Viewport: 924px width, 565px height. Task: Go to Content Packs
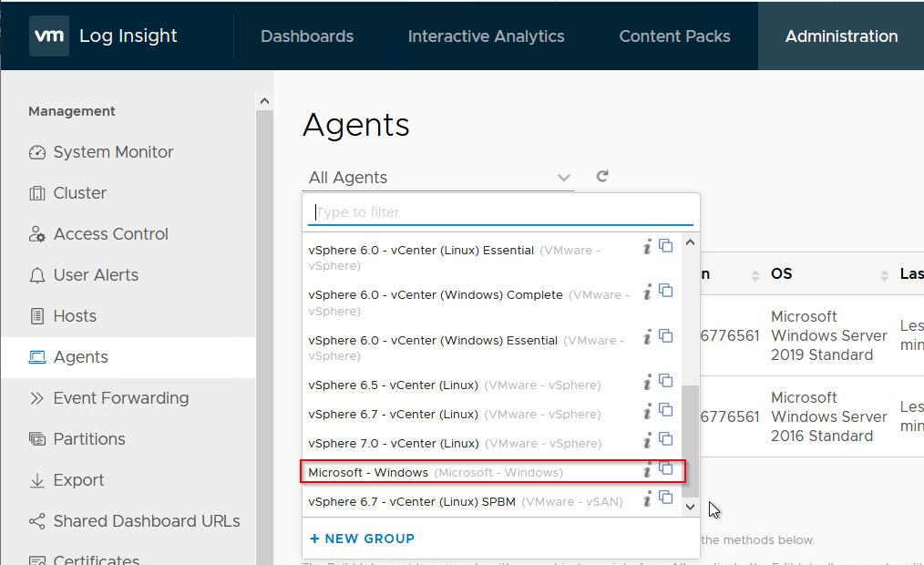(x=674, y=36)
